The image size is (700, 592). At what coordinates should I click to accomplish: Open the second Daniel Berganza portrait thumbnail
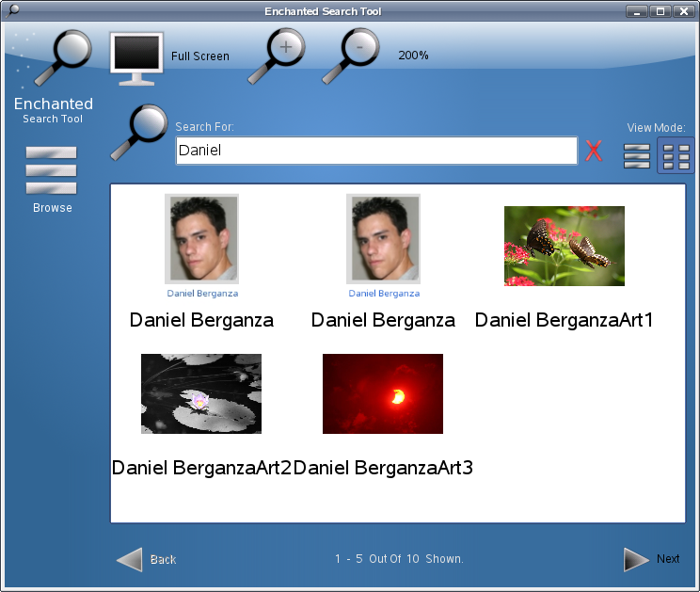(x=384, y=238)
